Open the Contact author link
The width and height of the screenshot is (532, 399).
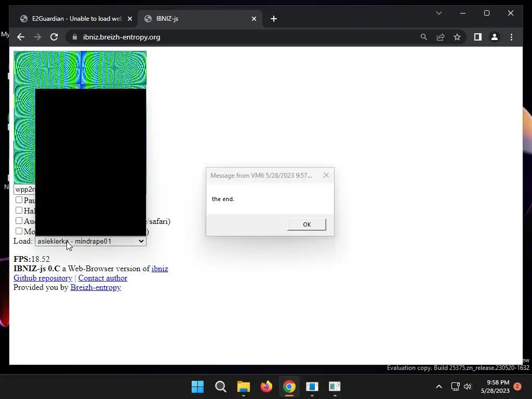[102, 278]
